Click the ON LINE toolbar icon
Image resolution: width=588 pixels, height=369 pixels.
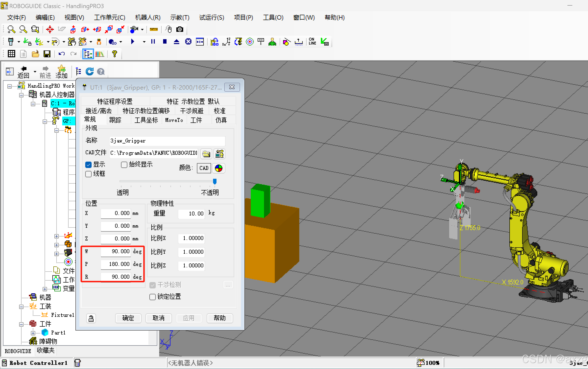point(312,42)
